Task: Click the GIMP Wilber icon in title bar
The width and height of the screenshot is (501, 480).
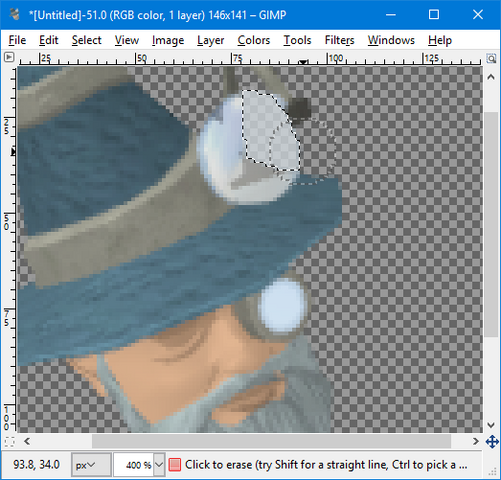Action: [14, 14]
